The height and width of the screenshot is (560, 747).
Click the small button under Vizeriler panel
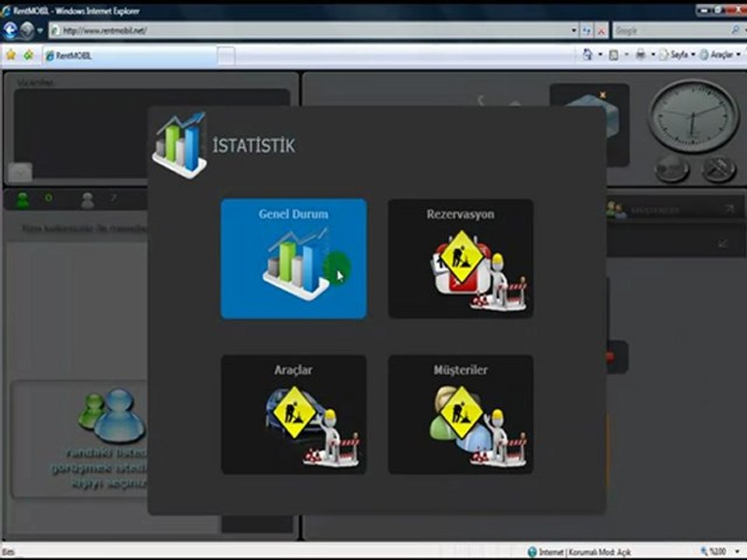pyautogui.click(x=20, y=173)
